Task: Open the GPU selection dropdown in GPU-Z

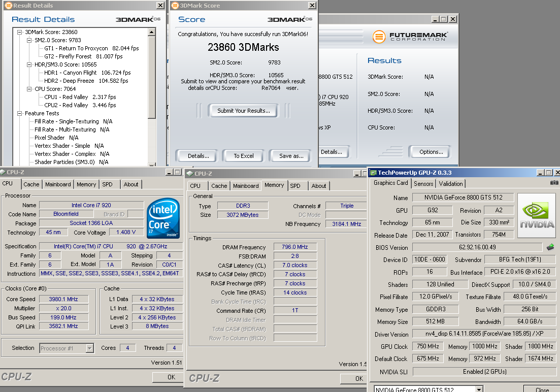Action: [x=479, y=389]
